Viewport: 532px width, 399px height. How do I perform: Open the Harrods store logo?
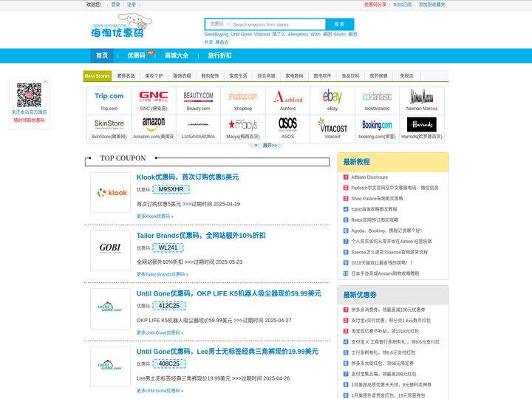click(x=422, y=125)
